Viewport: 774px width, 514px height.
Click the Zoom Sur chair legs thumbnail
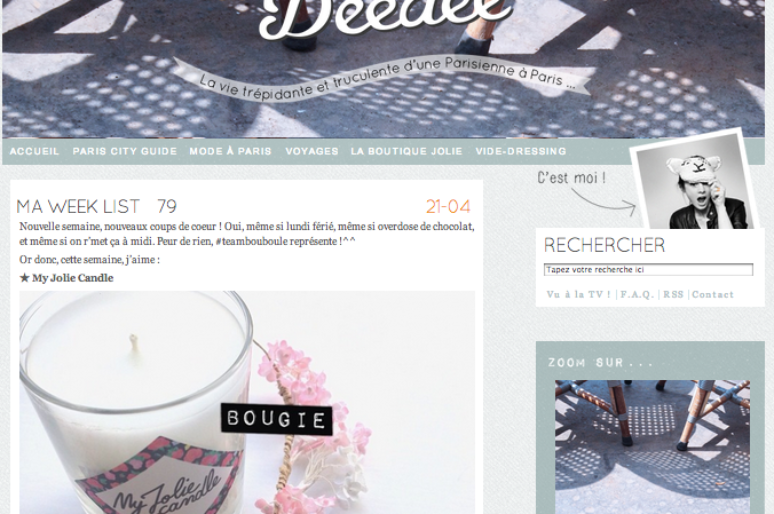652,447
